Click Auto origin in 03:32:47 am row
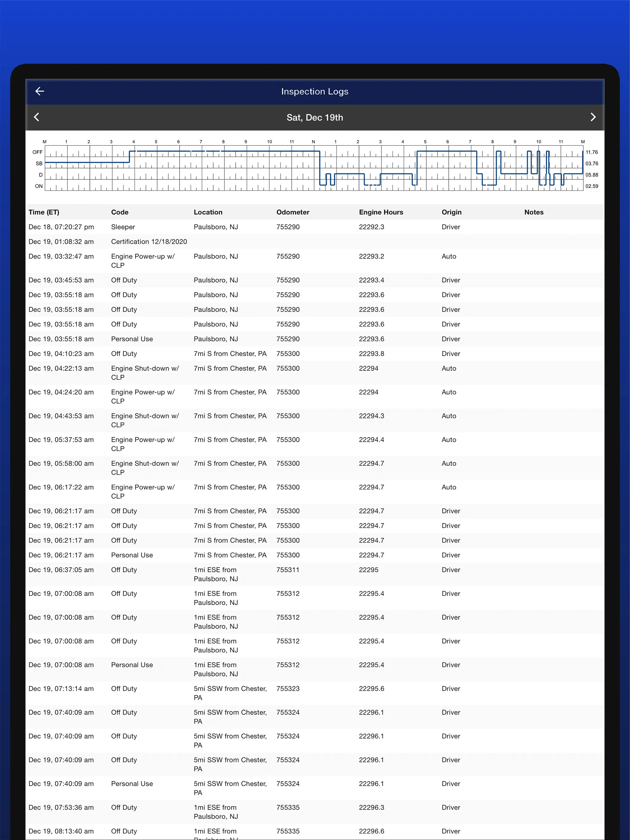 [449, 257]
